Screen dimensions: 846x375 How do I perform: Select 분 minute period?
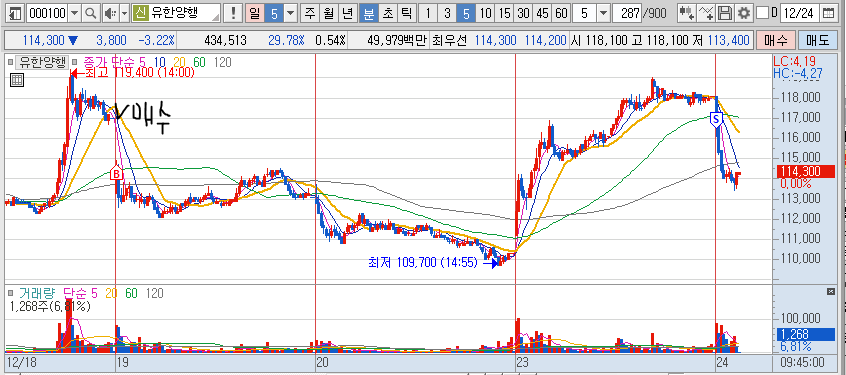369,13
